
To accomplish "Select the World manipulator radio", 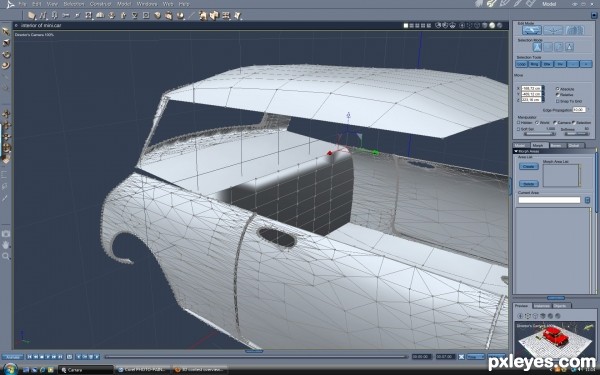I will click(x=537, y=122).
